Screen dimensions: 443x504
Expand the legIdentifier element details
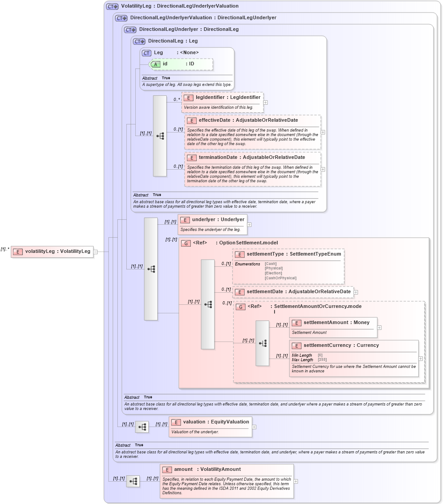click(x=266, y=103)
